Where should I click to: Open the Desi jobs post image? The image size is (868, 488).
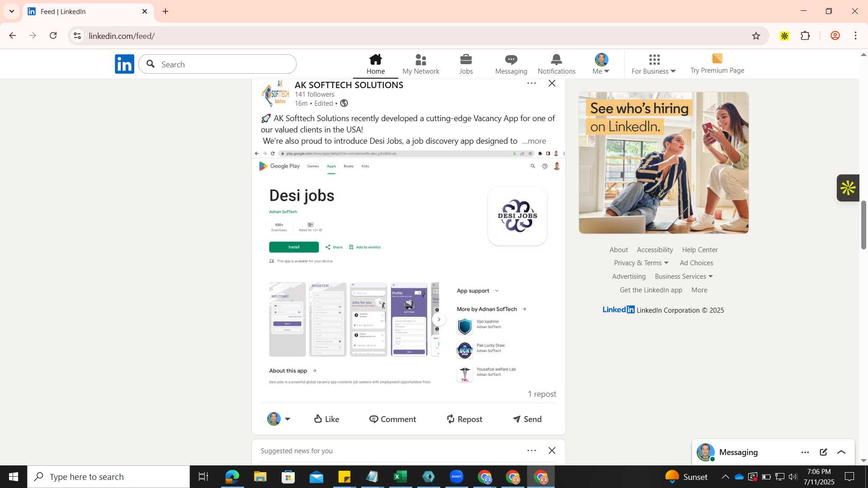coord(409,267)
